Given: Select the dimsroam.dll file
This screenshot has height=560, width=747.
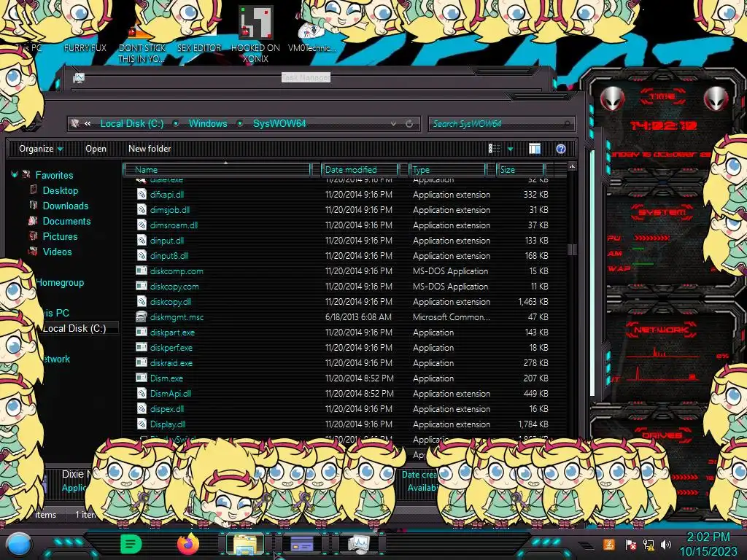Looking at the screenshot, I should coord(174,225).
